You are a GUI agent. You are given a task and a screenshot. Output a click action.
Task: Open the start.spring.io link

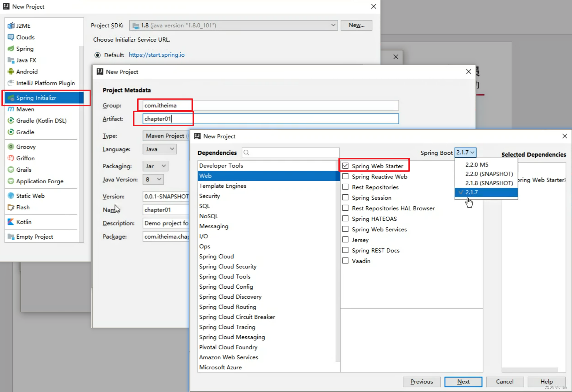pos(157,55)
